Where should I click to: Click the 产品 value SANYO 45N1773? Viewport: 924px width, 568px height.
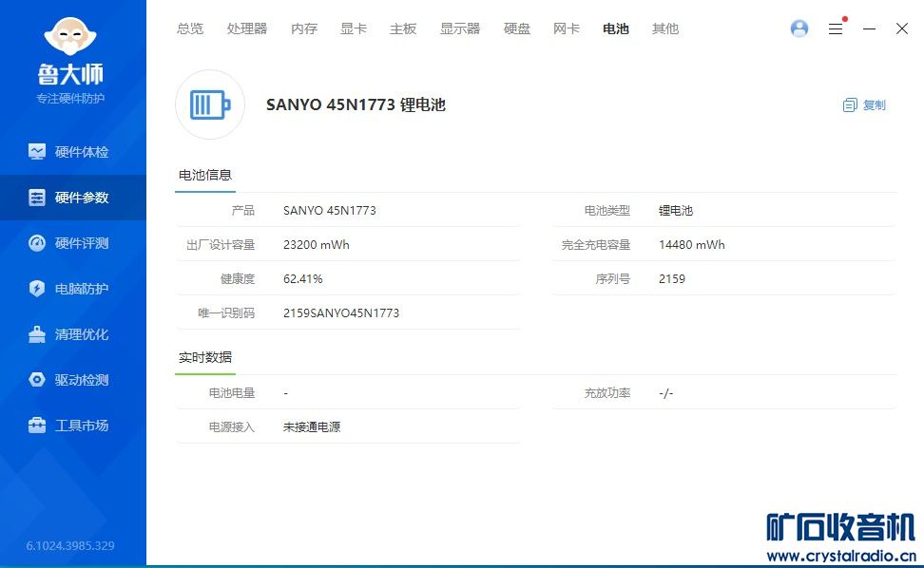(330, 211)
